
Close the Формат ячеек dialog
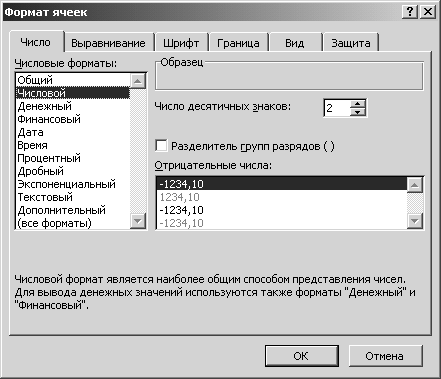point(428,12)
